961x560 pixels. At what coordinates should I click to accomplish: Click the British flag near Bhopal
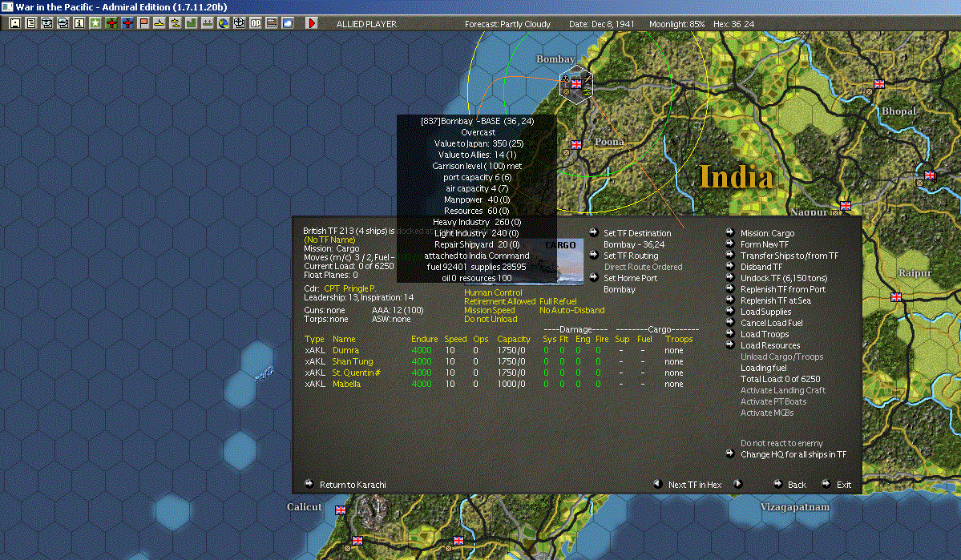tap(879, 84)
